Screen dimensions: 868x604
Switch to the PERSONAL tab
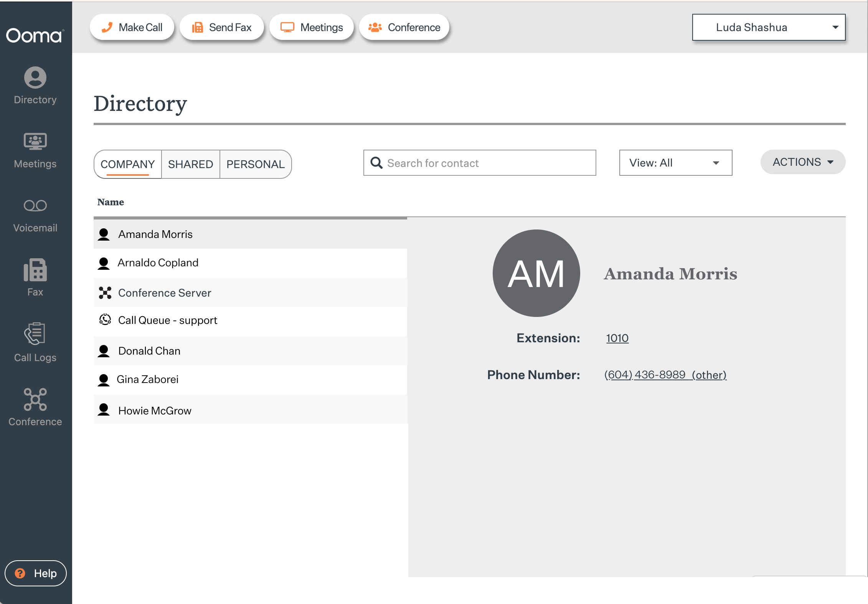coord(255,164)
